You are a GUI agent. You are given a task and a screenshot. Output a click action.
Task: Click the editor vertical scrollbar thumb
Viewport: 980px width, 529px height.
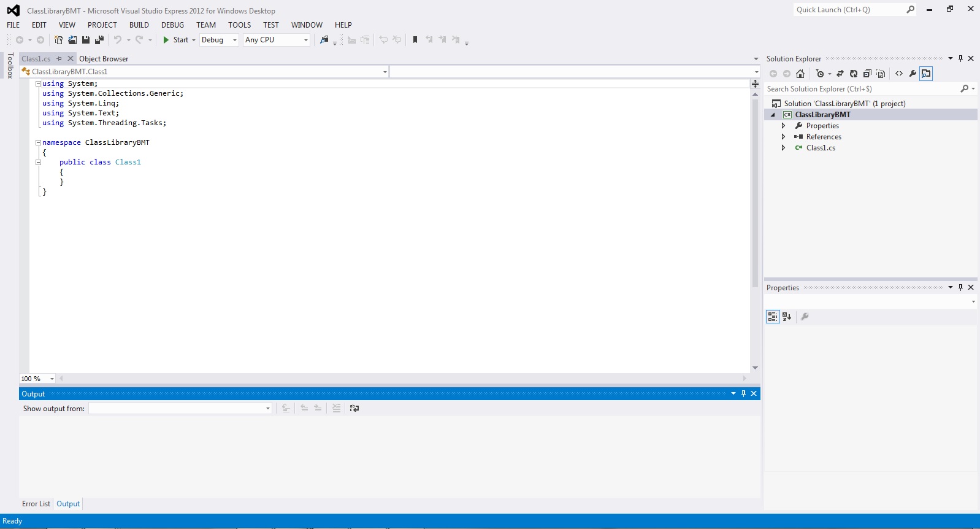click(x=755, y=193)
